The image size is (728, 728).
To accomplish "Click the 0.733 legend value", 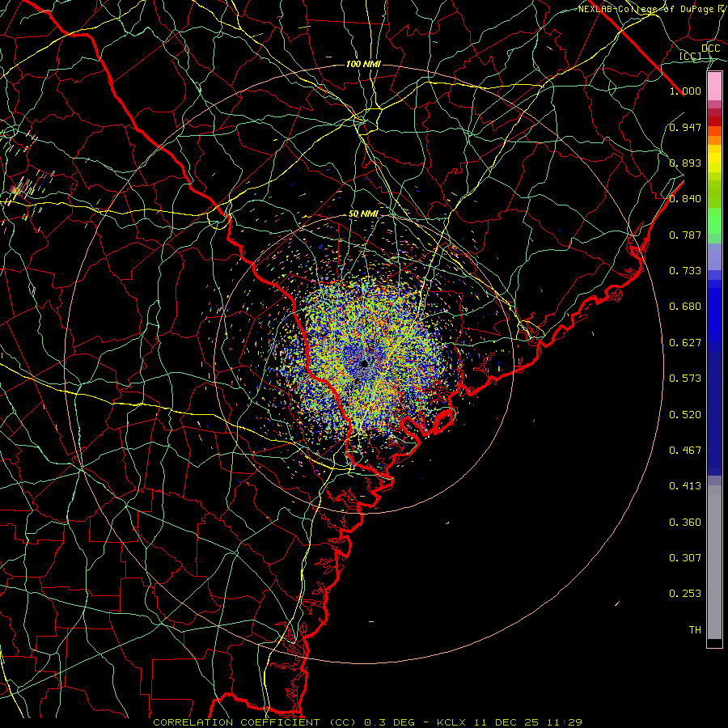I will click(685, 271).
